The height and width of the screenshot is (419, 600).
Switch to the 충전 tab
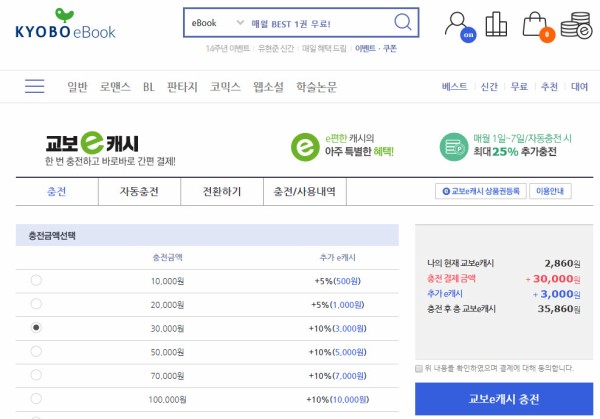(x=57, y=191)
